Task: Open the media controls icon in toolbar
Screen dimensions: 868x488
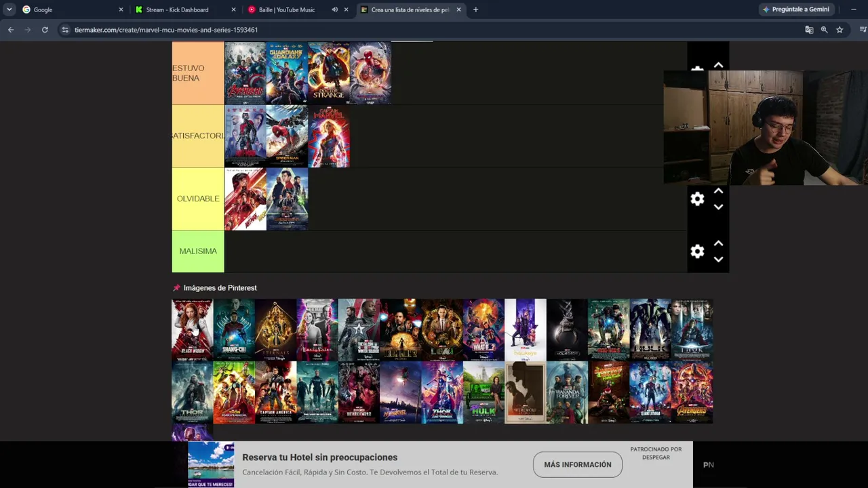Action: coord(863,30)
